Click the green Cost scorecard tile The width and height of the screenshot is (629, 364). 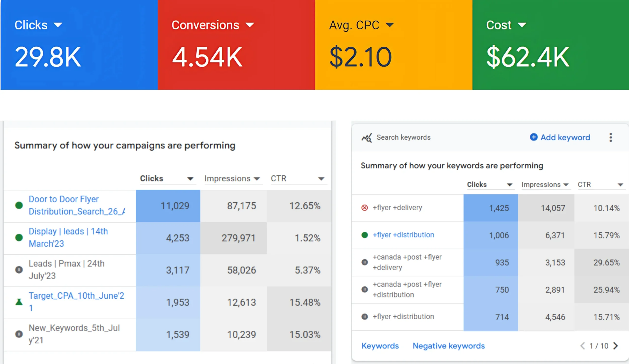tap(550, 45)
